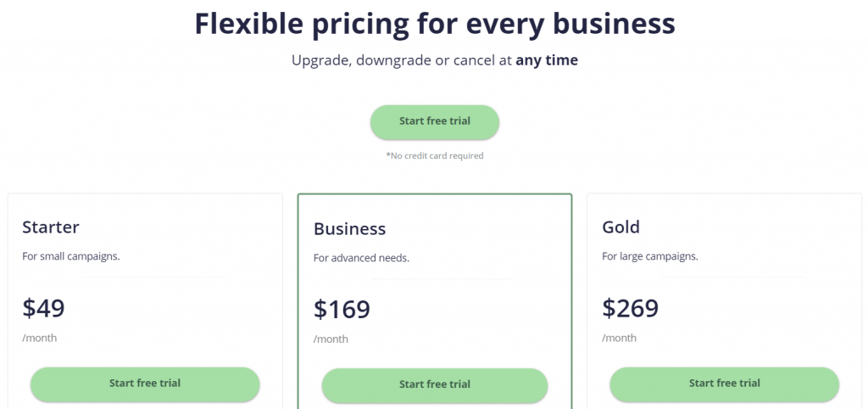Click /month label under the $169 price
The width and height of the screenshot is (868, 409).
331,339
